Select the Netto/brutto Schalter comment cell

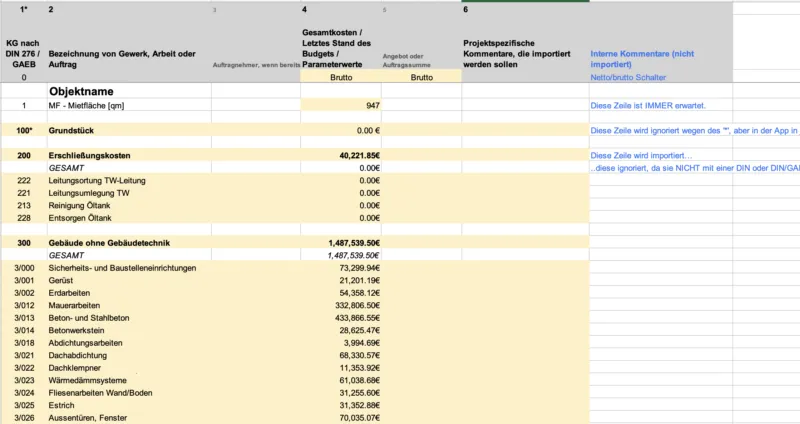click(627, 77)
